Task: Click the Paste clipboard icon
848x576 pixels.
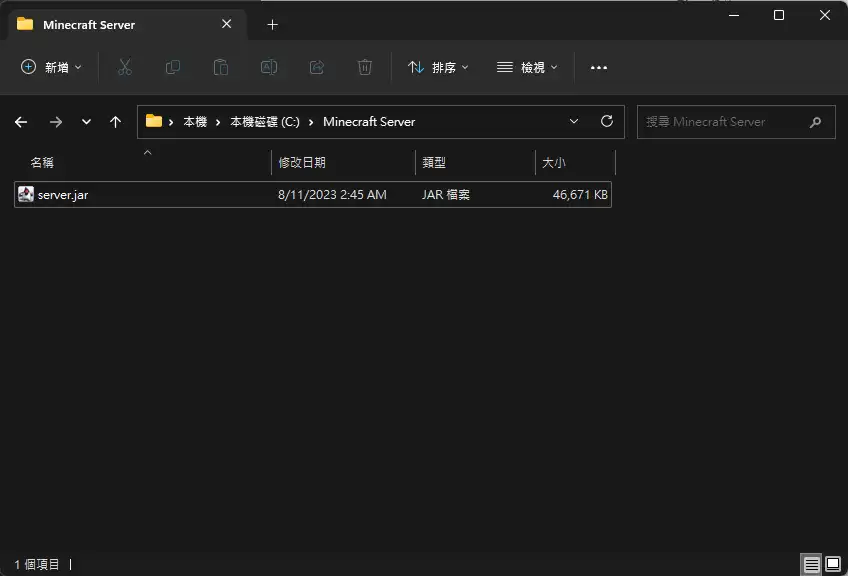Action: tap(221, 67)
